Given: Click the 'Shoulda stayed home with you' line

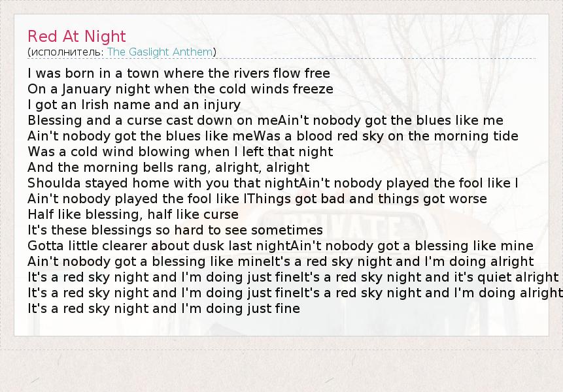Looking at the screenshot, I should (x=273, y=183).
